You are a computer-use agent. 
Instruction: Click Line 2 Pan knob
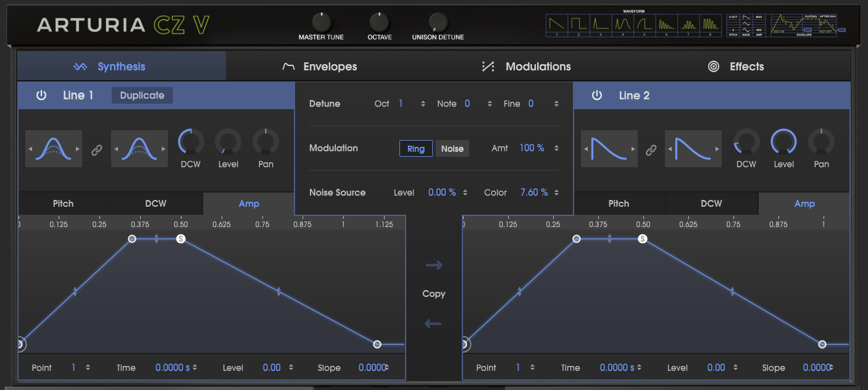point(821,143)
